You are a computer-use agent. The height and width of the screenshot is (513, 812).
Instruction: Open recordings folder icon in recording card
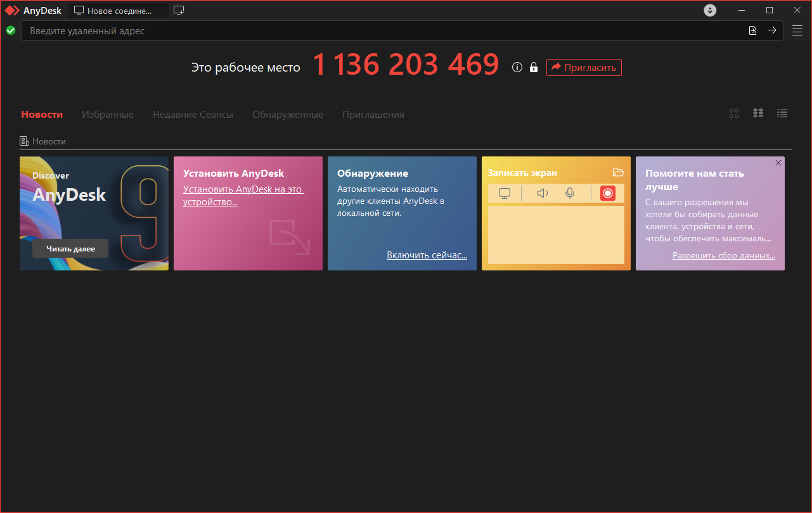618,172
